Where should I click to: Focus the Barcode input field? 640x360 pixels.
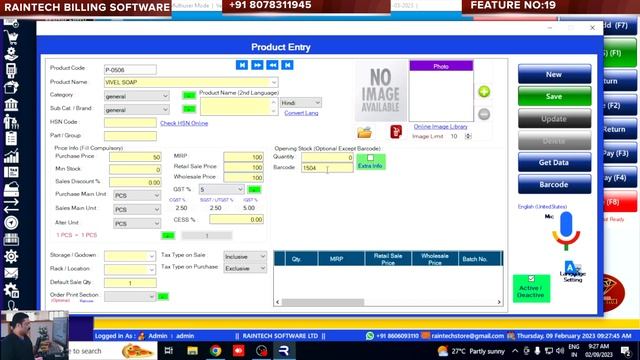[x=327, y=168]
